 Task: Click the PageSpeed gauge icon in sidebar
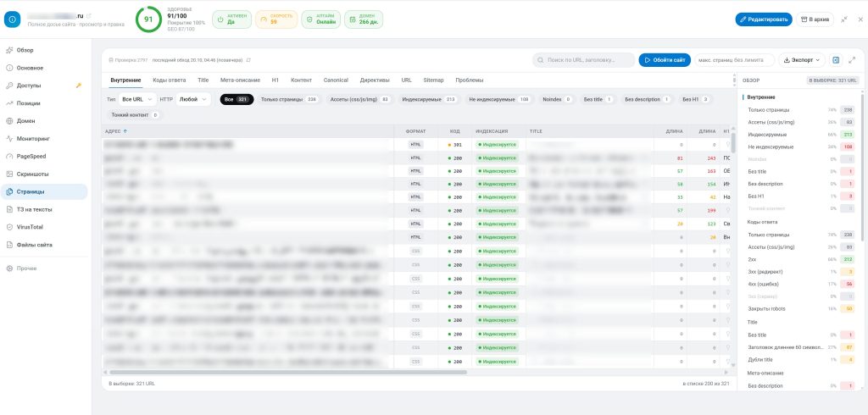point(9,157)
